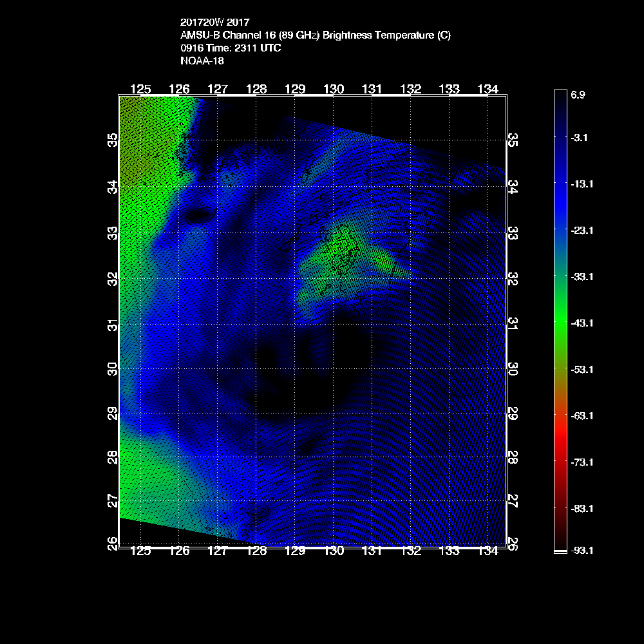Click the color bar label "-3.1"
The image size is (644, 644).
[579, 138]
